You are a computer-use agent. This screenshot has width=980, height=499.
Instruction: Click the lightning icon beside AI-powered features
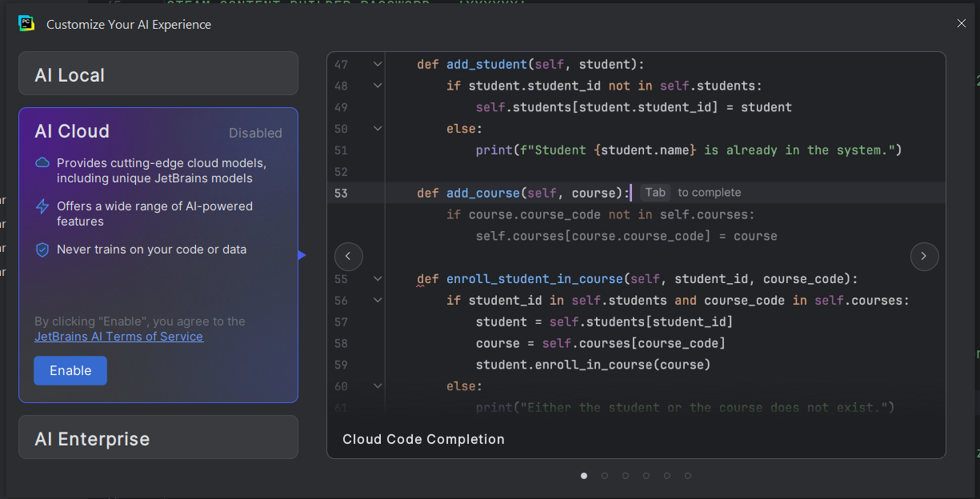(x=42, y=206)
